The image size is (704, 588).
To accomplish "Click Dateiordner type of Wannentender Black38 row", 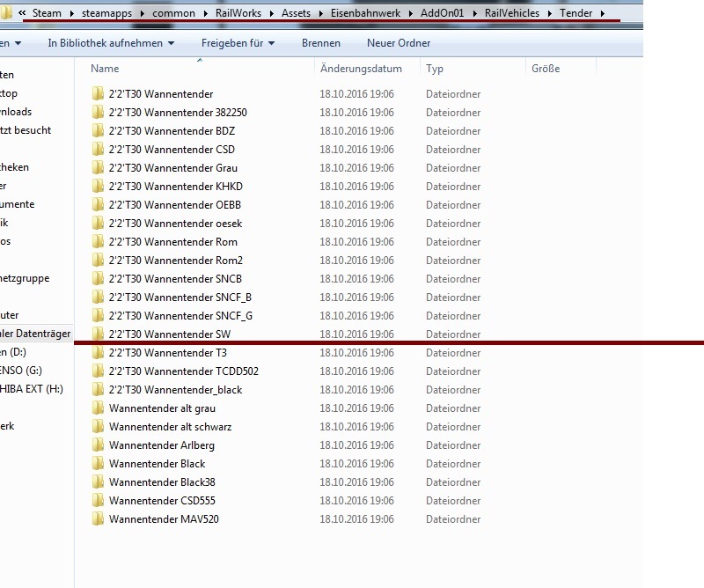I will pos(453,482).
